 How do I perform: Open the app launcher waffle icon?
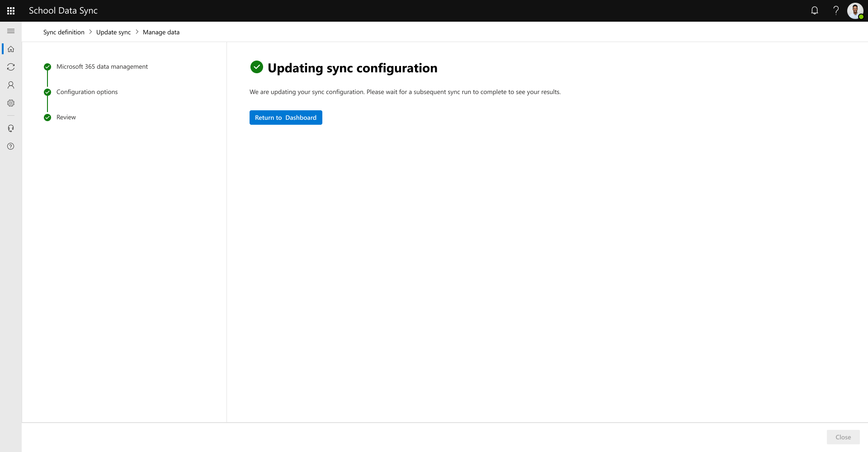(x=11, y=11)
